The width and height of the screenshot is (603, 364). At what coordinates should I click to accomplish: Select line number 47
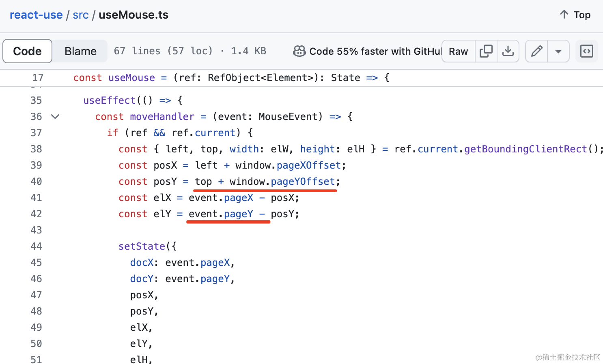point(36,295)
